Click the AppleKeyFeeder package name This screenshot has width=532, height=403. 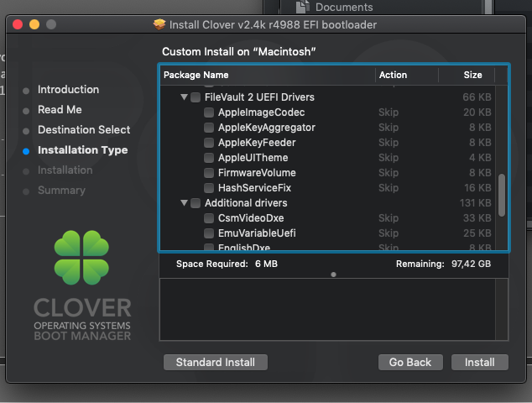pyautogui.click(x=257, y=143)
